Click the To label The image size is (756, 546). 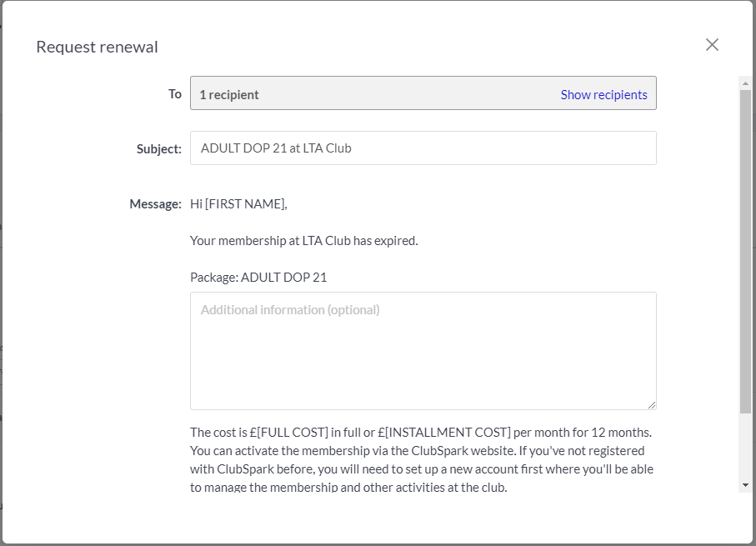click(x=175, y=93)
